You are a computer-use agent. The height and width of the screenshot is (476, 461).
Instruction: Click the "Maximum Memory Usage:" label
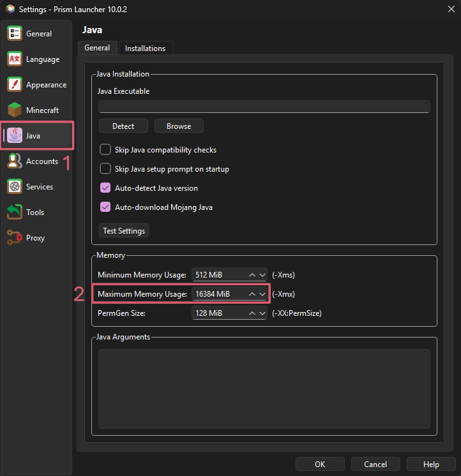142,294
